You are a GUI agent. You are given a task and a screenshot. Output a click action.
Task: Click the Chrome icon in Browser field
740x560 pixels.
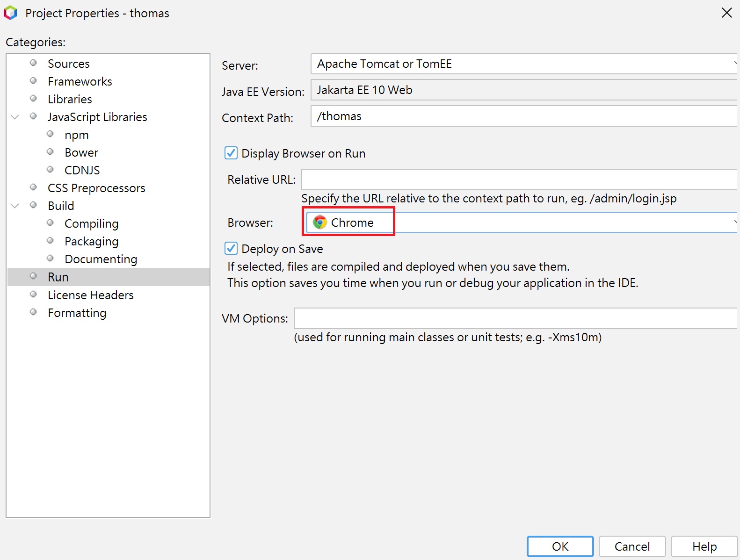[x=320, y=222]
